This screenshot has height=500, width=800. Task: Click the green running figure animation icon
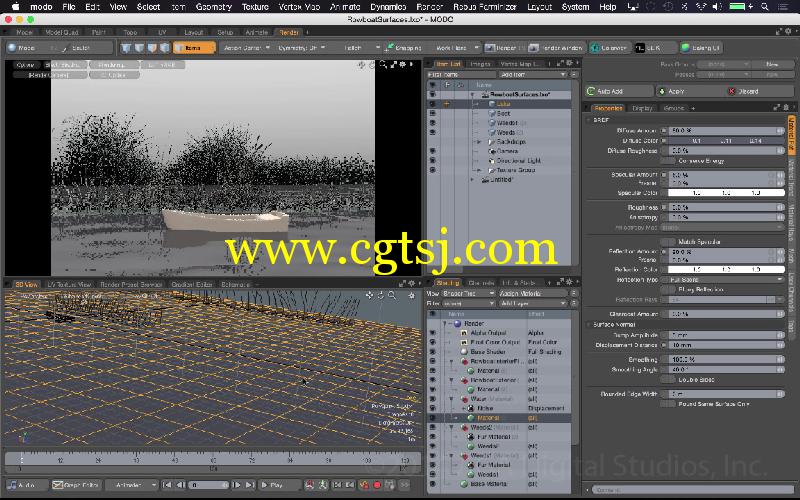click(x=322, y=485)
